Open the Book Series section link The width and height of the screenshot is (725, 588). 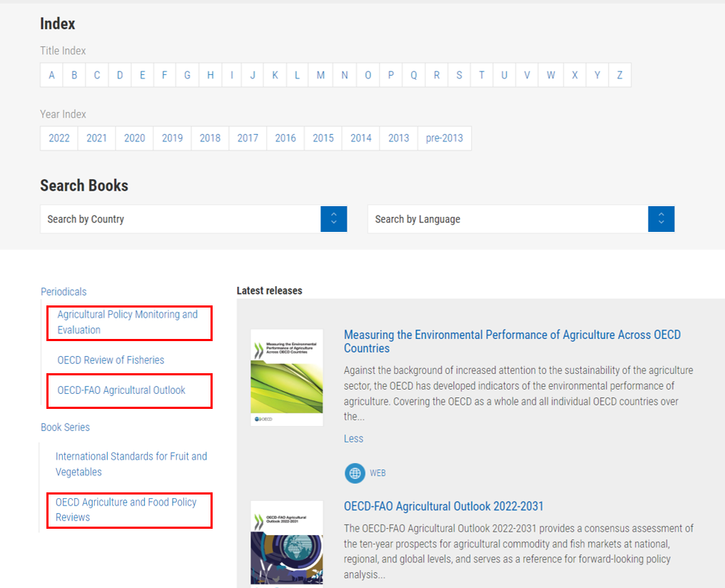coord(65,427)
